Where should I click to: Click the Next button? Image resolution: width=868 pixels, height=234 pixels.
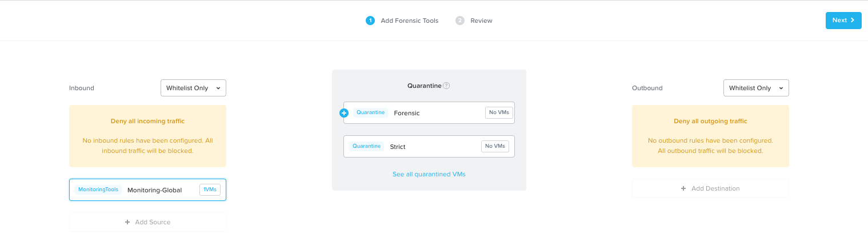tap(843, 21)
